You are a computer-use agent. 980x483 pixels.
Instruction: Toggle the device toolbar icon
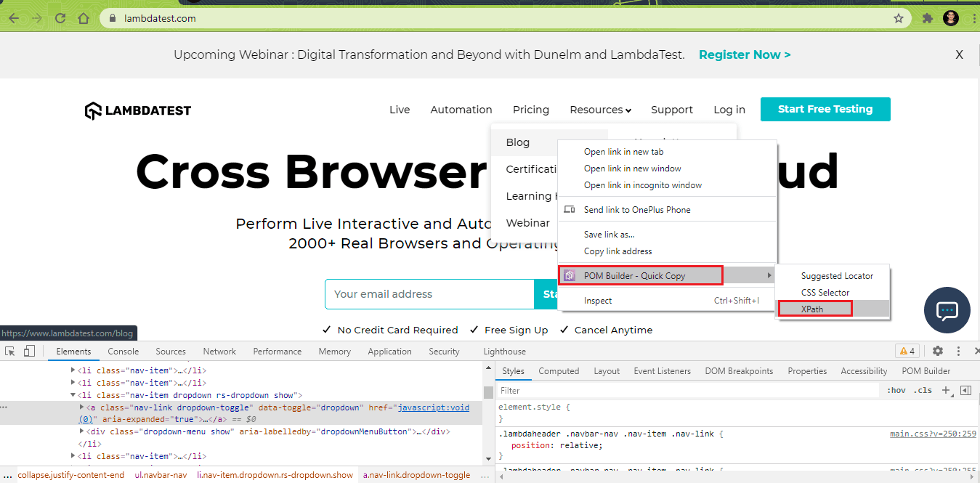28,351
